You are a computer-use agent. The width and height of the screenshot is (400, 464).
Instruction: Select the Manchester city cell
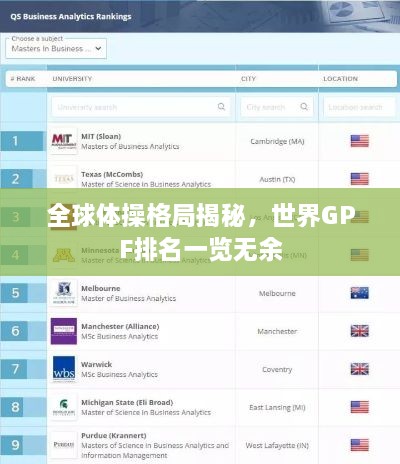[x=277, y=331]
